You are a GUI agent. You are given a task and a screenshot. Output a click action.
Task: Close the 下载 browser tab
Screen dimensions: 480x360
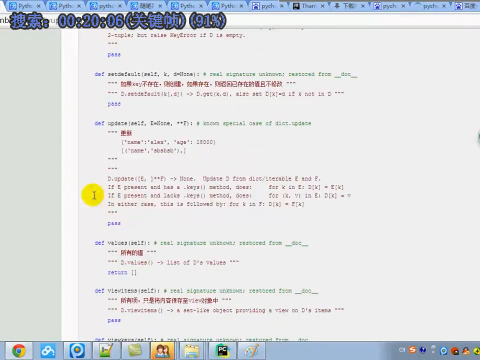pos(363,6)
